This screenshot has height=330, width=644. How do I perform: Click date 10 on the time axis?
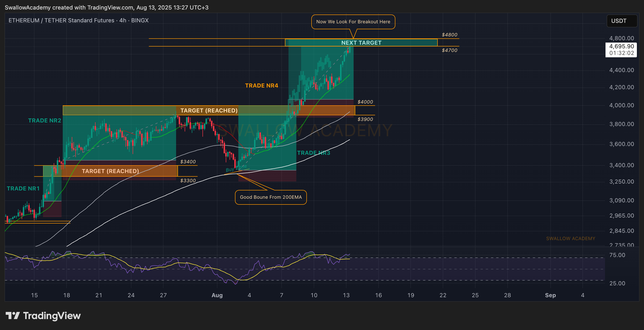pos(314,295)
